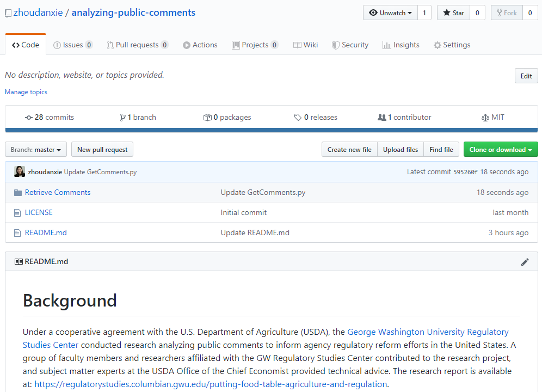Click the branch icon next to 1 branch
The height and width of the screenshot is (392, 542).
coord(122,118)
